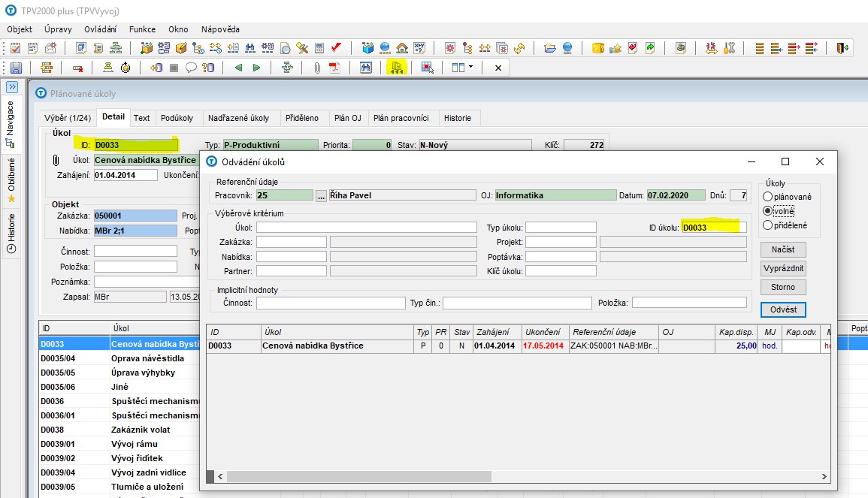Click the delete record red X icon
This screenshot has height=498, width=868.
tap(77, 68)
